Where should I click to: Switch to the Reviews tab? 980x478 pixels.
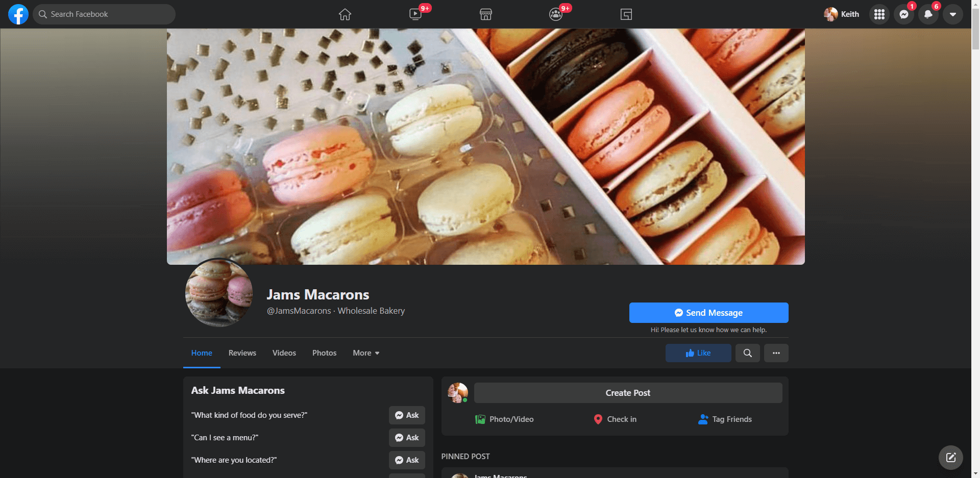(242, 353)
